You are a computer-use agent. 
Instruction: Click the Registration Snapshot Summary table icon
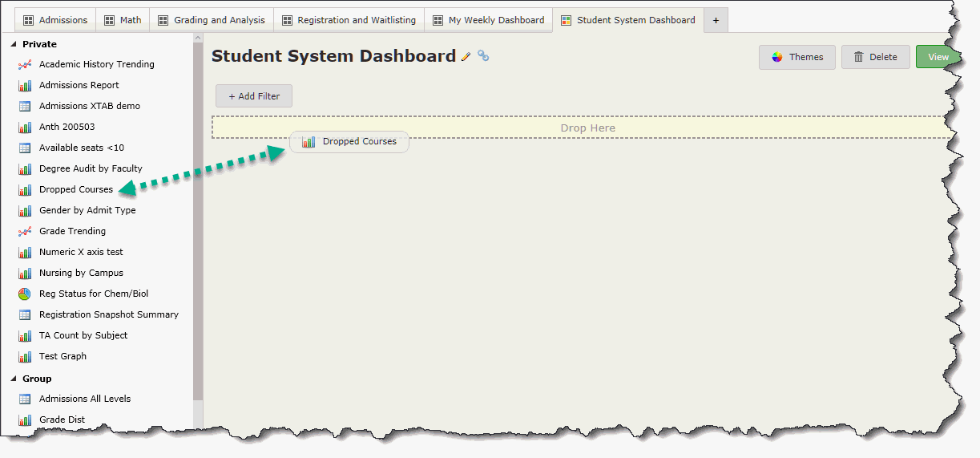25,314
